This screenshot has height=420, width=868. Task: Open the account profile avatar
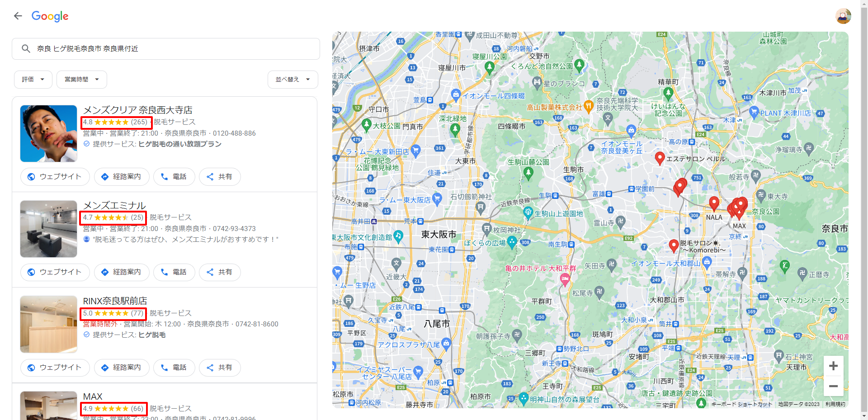click(843, 16)
